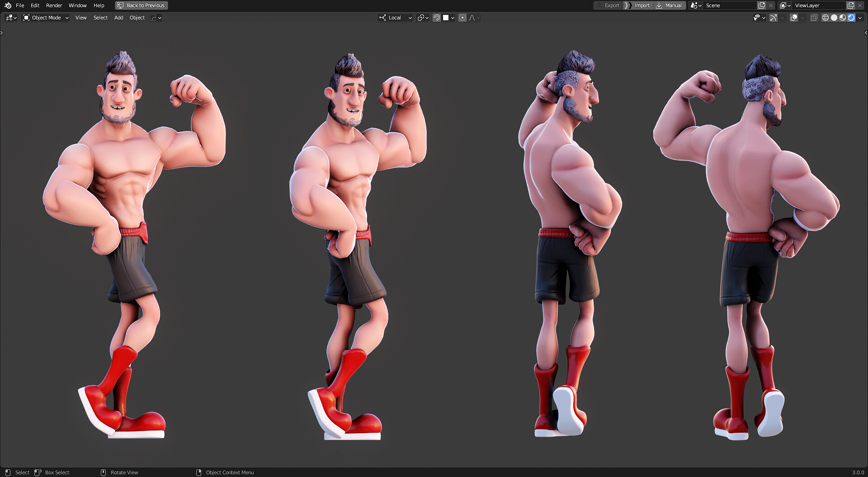Select Solid viewport shading

[x=834, y=18]
